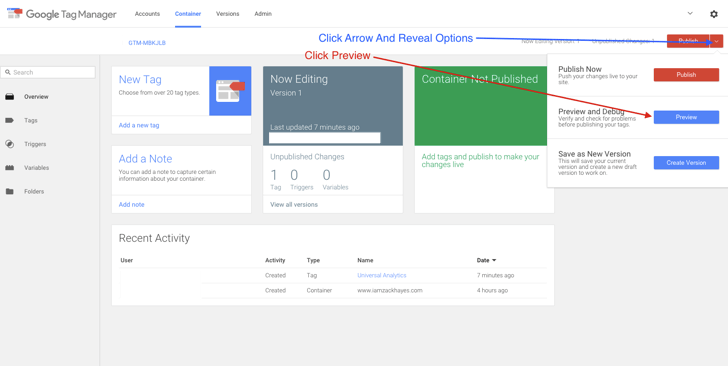Select Triggers in the sidebar
728x366 pixels.
point(35,144)
